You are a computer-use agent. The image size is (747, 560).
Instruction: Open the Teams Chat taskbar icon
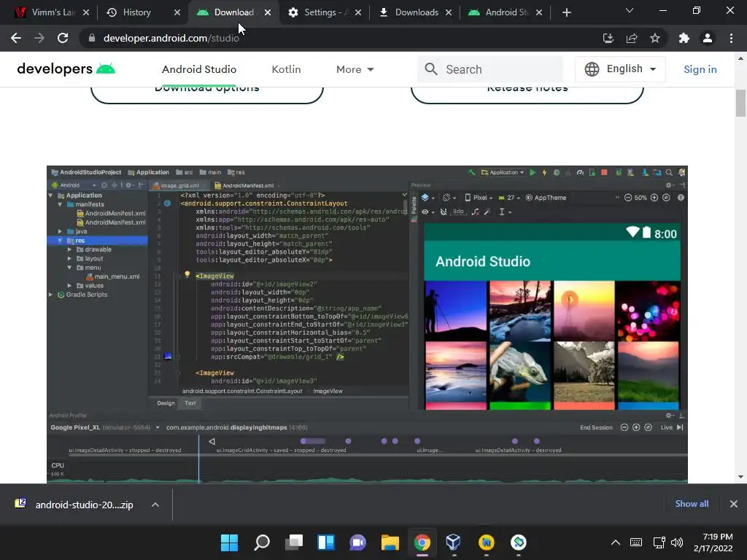357,542
